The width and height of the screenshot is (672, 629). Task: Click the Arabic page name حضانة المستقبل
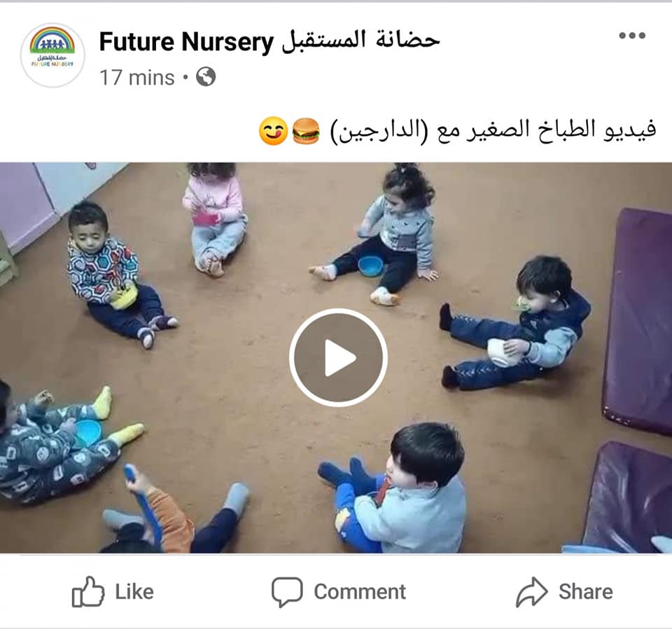coord(361,41)
